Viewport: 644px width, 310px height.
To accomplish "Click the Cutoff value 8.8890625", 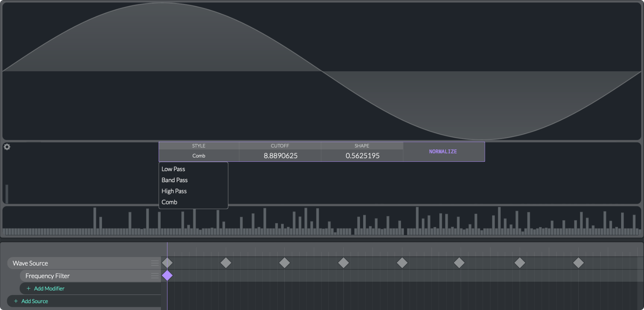I will point(280,156).
